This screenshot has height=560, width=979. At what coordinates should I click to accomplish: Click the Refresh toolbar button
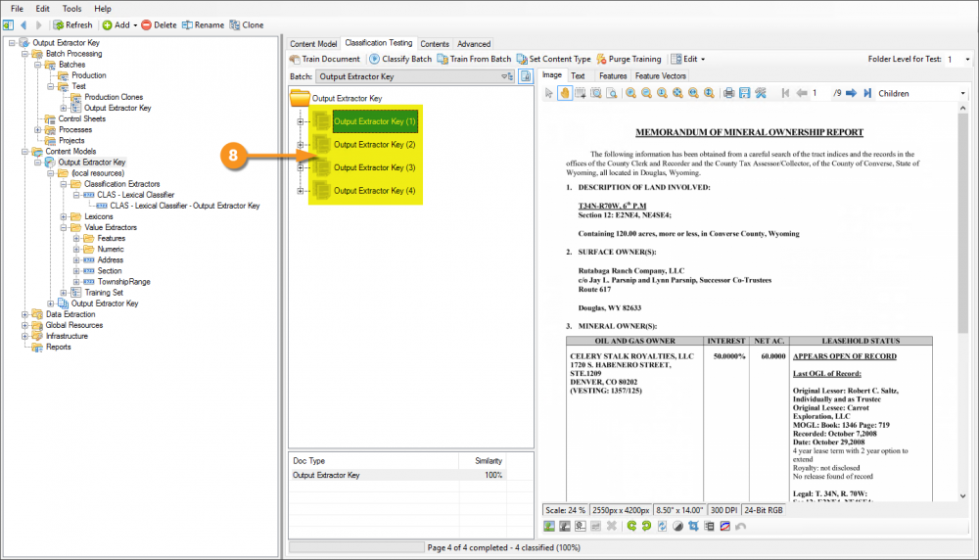pos(73,24)
